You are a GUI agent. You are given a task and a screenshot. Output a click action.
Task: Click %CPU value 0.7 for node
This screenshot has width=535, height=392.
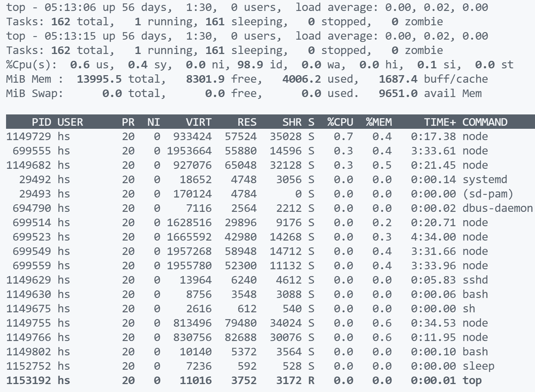[343, 136]
